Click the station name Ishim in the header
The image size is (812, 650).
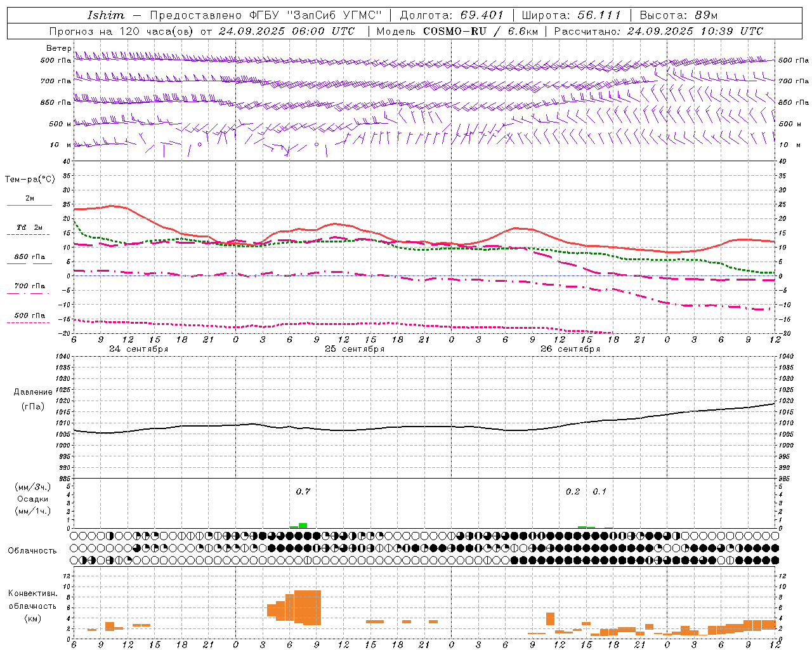click(x=106, y=15)
